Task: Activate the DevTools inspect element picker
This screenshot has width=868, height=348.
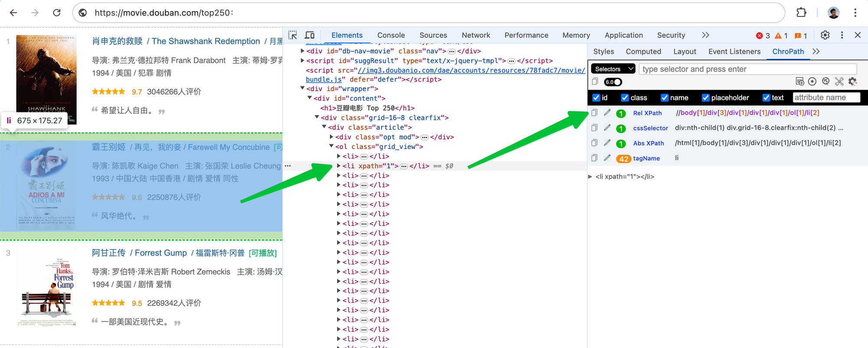Action: 293,35
